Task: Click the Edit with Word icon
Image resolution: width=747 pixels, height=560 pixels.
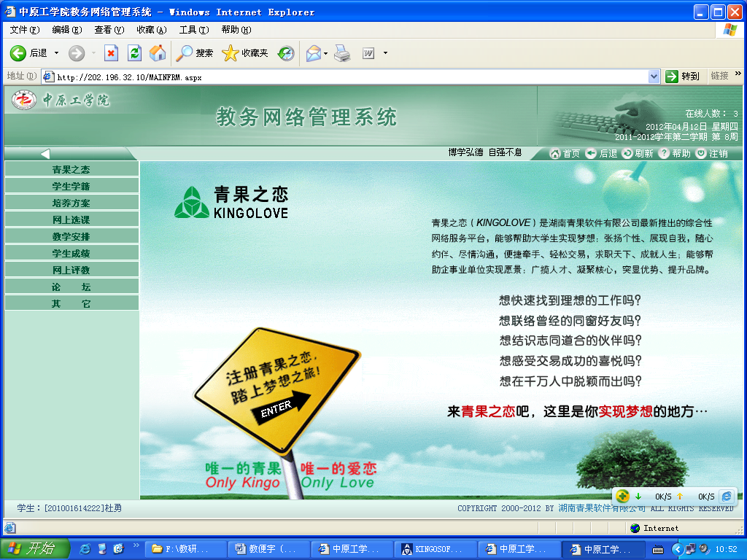Action: pos(368,53)
